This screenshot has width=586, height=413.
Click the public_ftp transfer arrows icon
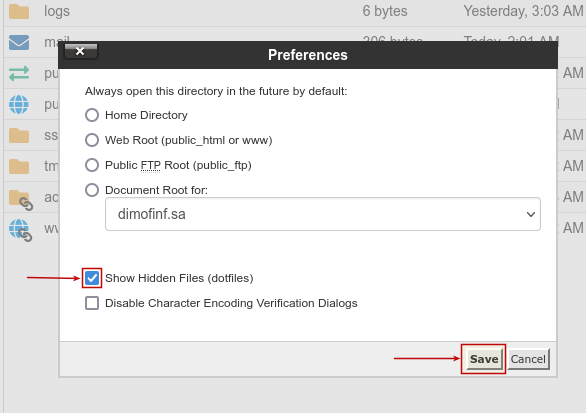pyautogui.click(x=19, y=73)
